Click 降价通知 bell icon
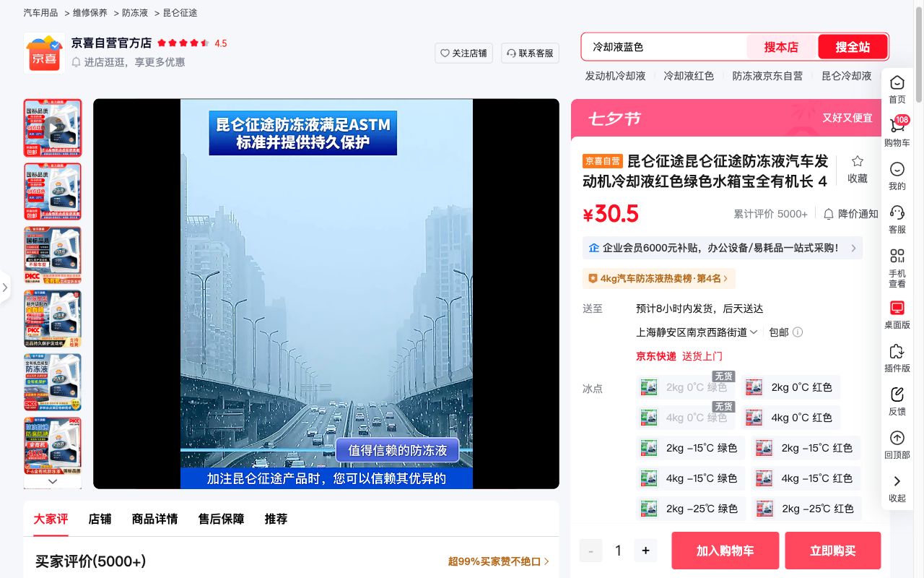924x578 pixels. tap(829, 214)
